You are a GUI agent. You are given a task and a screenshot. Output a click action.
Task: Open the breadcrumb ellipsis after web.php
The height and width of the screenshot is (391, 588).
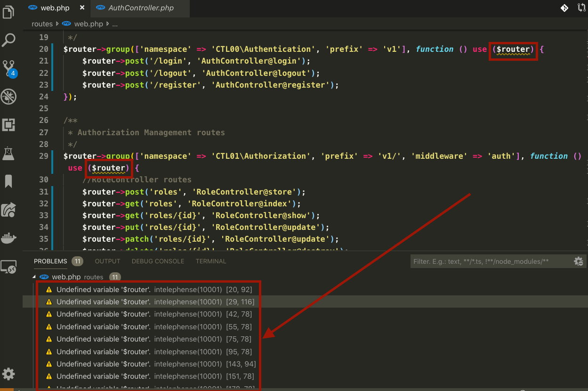click(x=114, y=24)
